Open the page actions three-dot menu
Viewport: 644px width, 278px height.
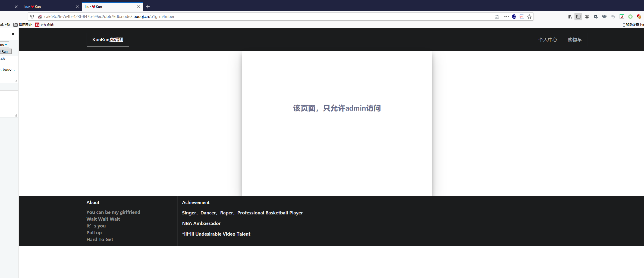click(506, 17)
